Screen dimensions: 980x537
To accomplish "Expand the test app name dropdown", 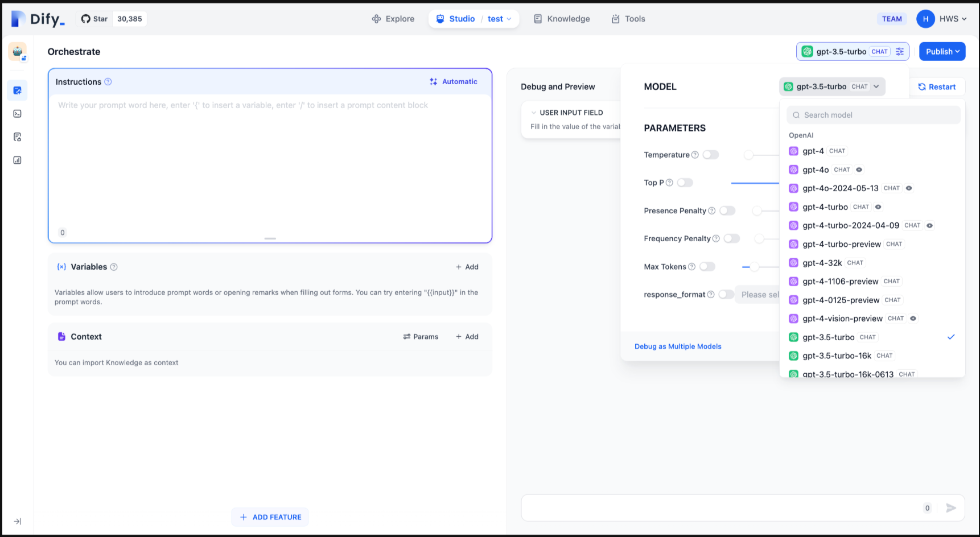I will pyautogui.click(x=500, y=19).
